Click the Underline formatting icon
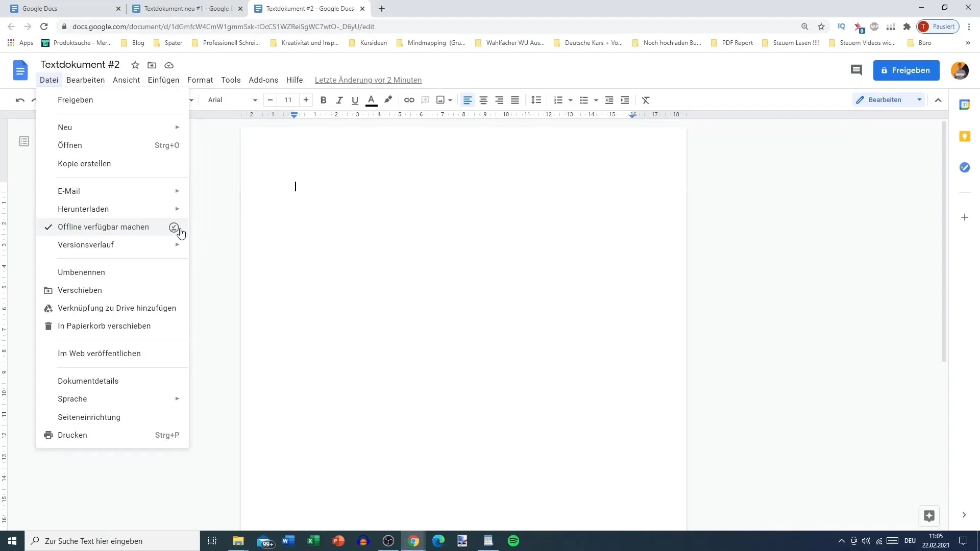The width and height of the screenshot is (980, 551). tap(355, 99)
